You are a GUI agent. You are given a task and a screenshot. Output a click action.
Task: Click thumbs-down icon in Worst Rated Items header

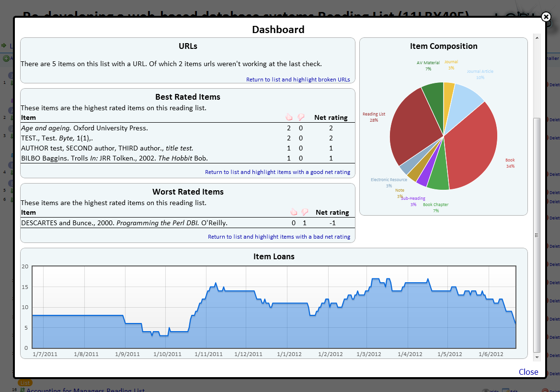305,212
